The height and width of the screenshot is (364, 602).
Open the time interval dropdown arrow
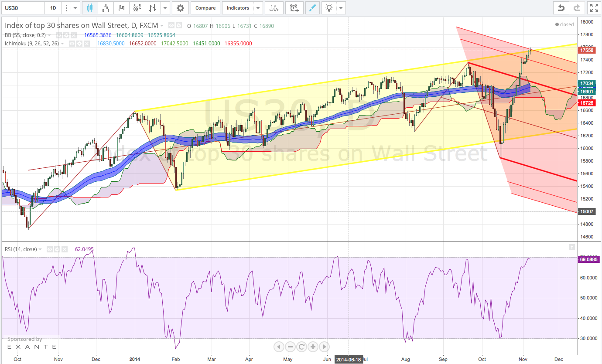tap(75, 8)
